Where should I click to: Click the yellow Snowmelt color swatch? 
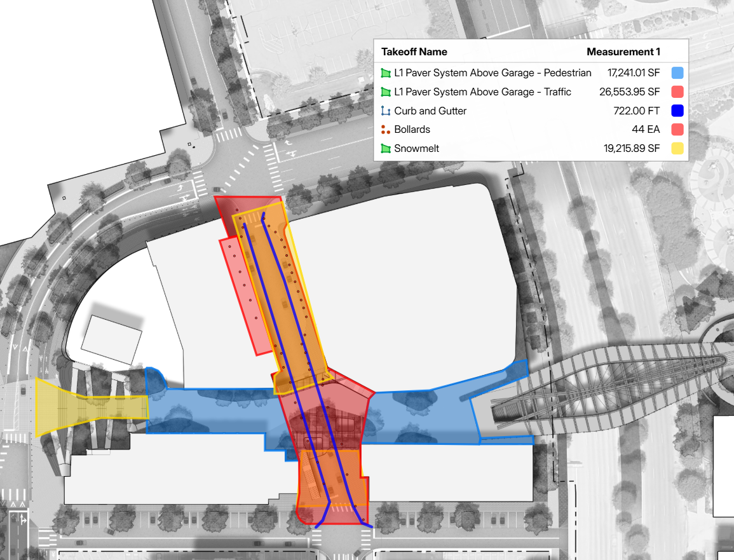point(677,148)
